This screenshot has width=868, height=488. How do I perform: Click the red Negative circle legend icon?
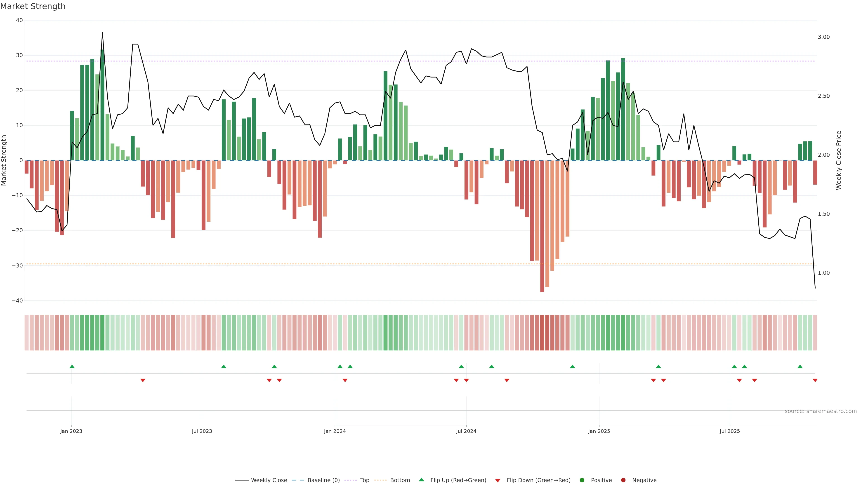point(623,480)
